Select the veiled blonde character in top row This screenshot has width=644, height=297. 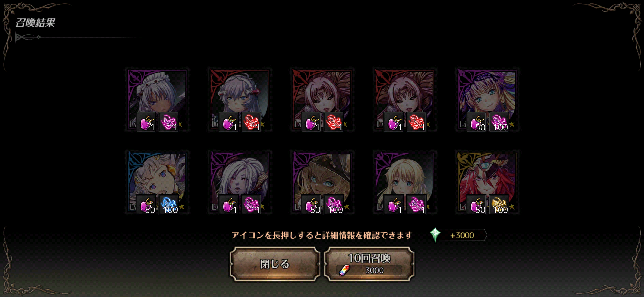487,100
